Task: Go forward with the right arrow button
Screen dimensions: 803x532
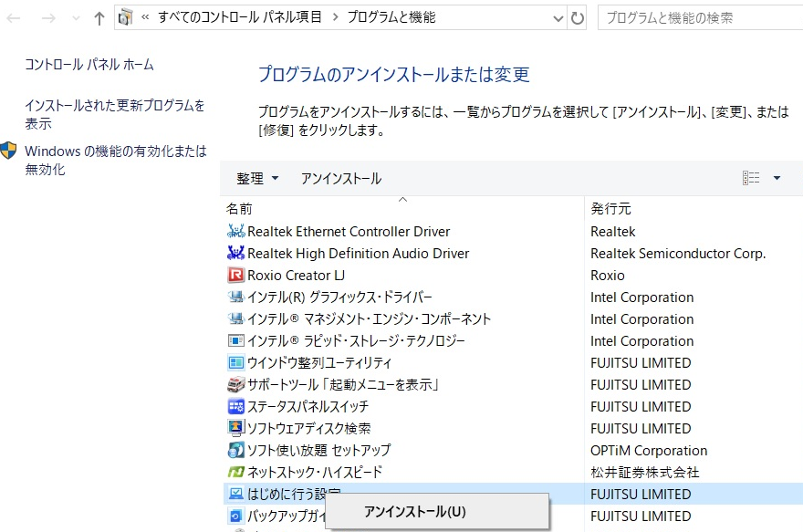Action: [x=48, y=18]
